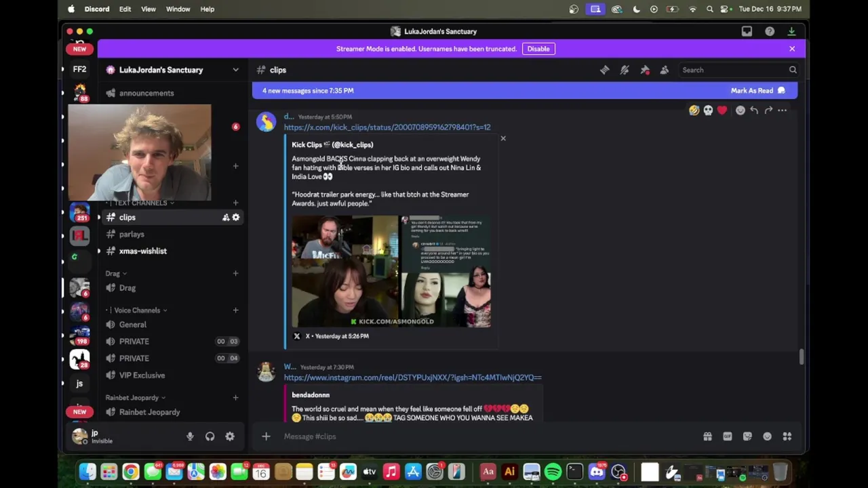Collapse the Voice Channels category
Image resolution: width=868 pixels, height=488 pixels.
(x=137, y=310)
